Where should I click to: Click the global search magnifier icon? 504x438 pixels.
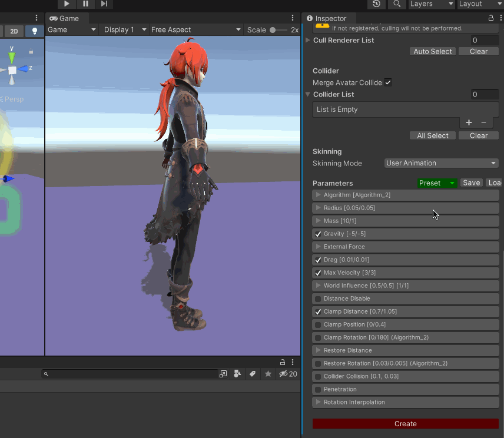click(397, 4)
